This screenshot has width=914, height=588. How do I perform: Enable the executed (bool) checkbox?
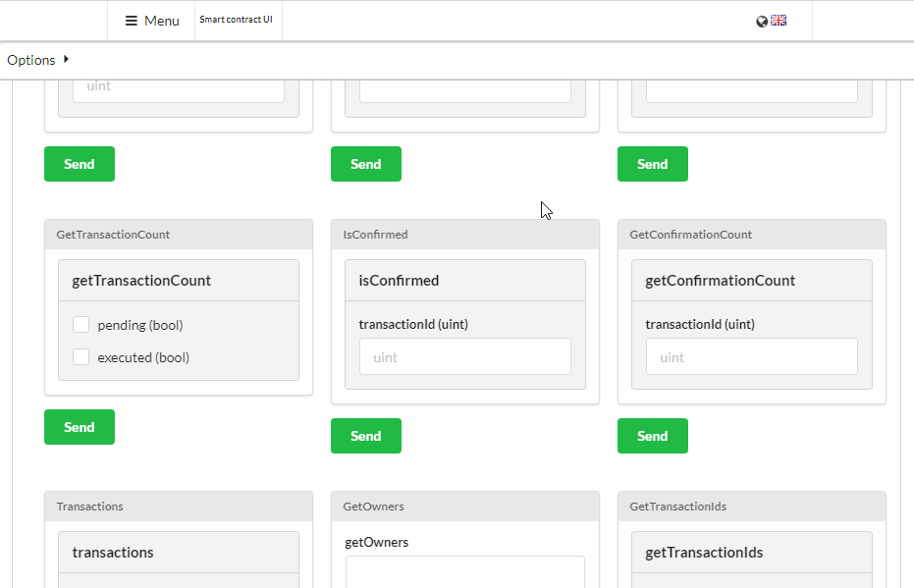(x=81, y=356)
